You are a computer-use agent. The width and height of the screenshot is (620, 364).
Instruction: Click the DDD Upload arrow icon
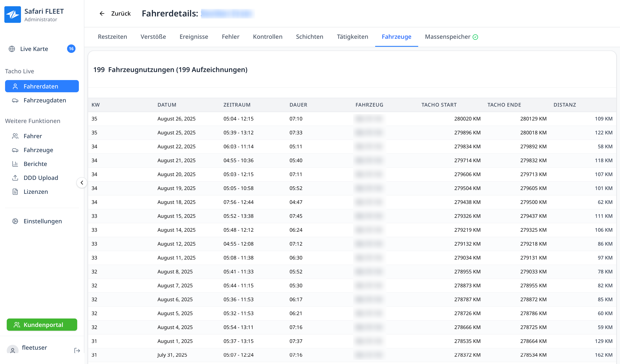[15, 178]
